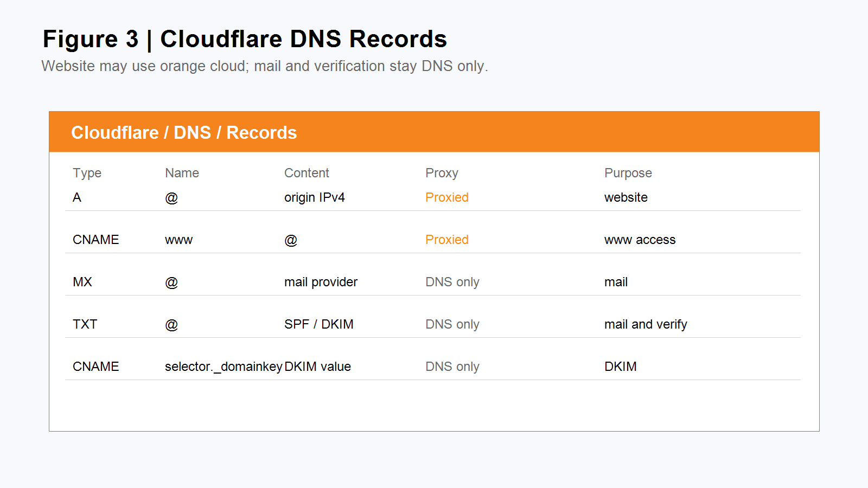
Task: Click the '@' name in the A row
Action: pos(171,198)
